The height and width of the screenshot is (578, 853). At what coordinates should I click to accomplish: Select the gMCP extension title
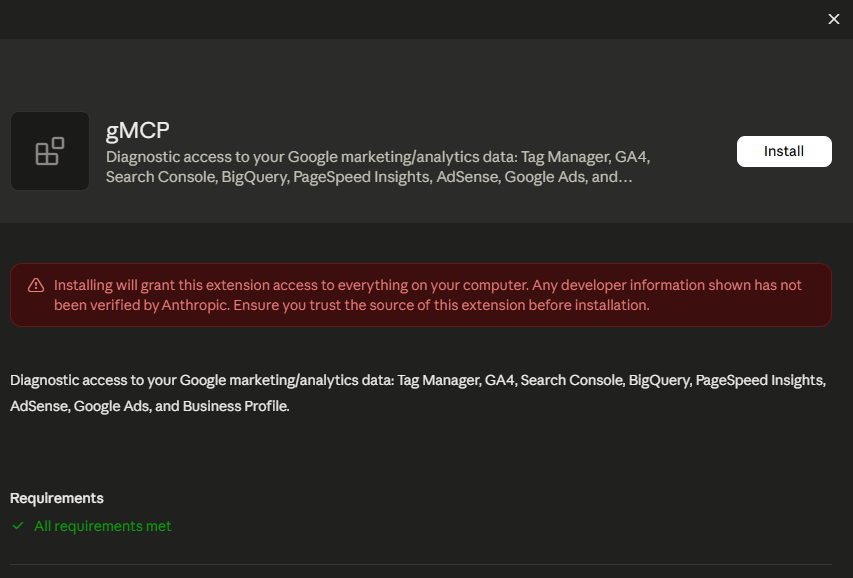138,130
